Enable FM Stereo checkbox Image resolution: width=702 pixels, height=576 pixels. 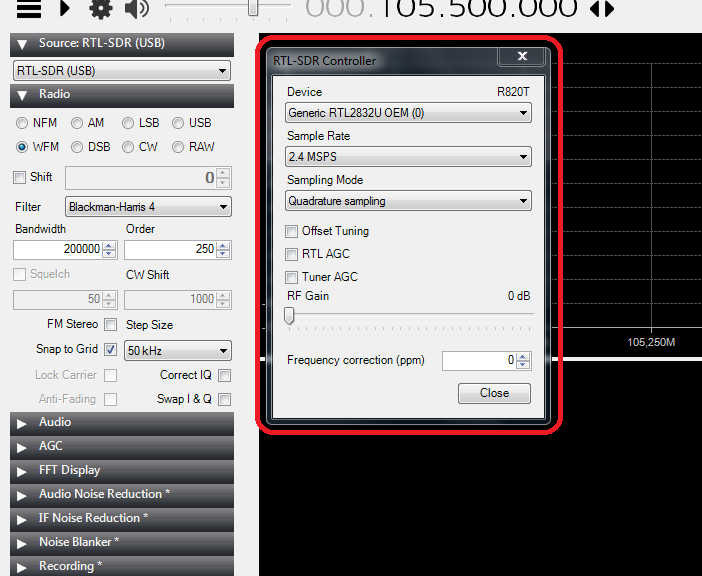111,324
